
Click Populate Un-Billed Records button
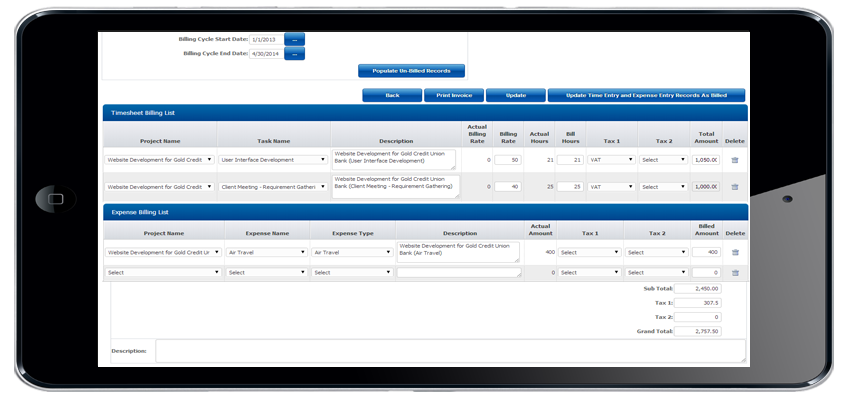[411, 71]
